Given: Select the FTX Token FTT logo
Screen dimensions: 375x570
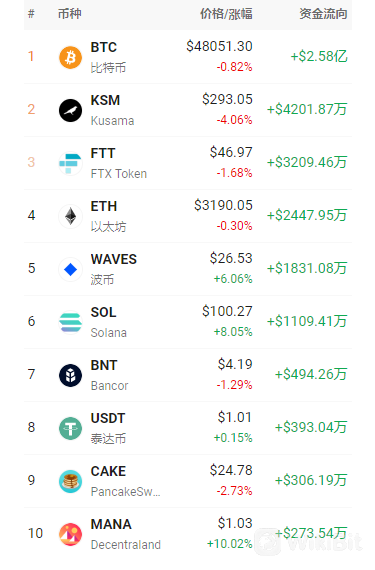Looking at the screenshot, I should tap(70, 163).
